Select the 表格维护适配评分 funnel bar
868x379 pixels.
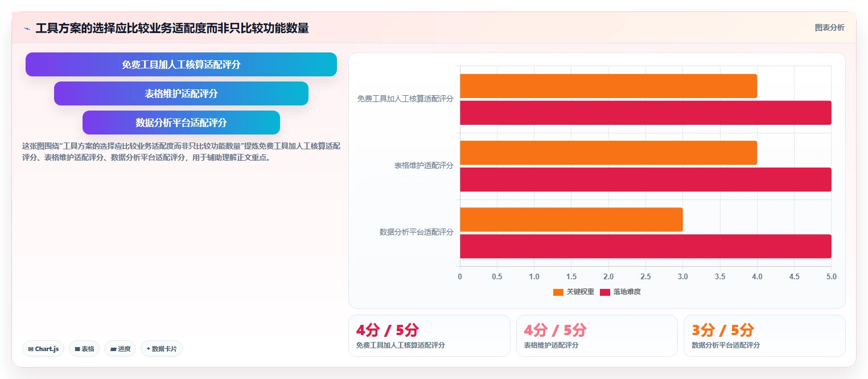pyautogui.click(x=181, y=93)
